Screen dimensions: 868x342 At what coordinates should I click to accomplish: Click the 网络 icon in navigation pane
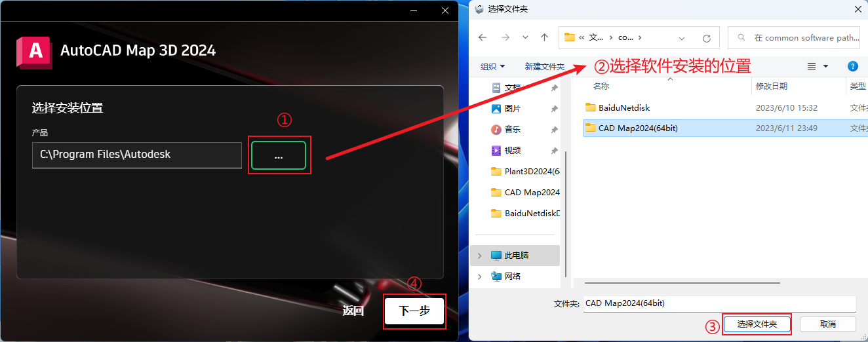(x=496, y=276)
